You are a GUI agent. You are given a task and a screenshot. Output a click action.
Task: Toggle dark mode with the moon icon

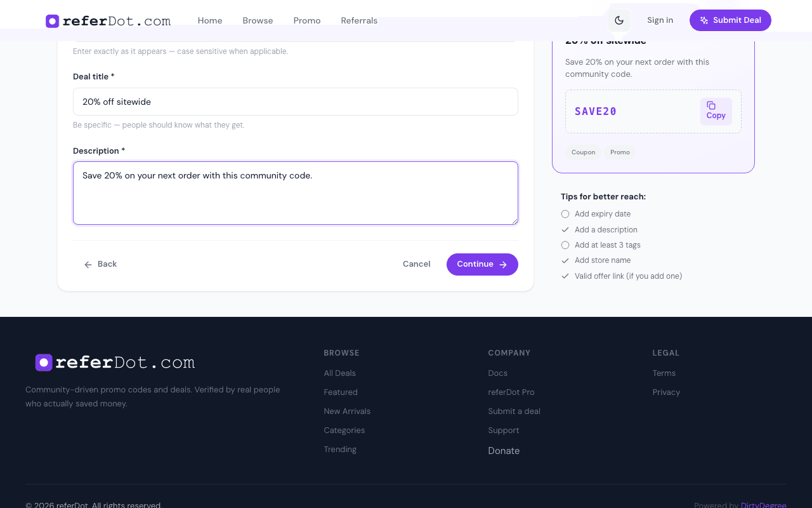(x=619, y=20)
